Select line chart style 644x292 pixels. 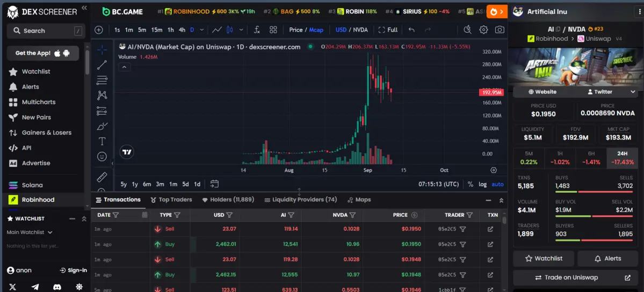(217, 30)
